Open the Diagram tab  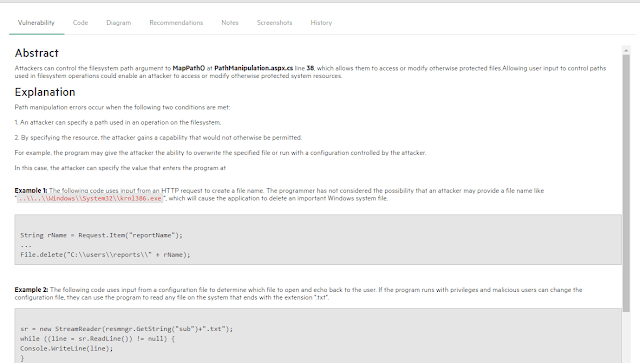click(x=119, y=23)
